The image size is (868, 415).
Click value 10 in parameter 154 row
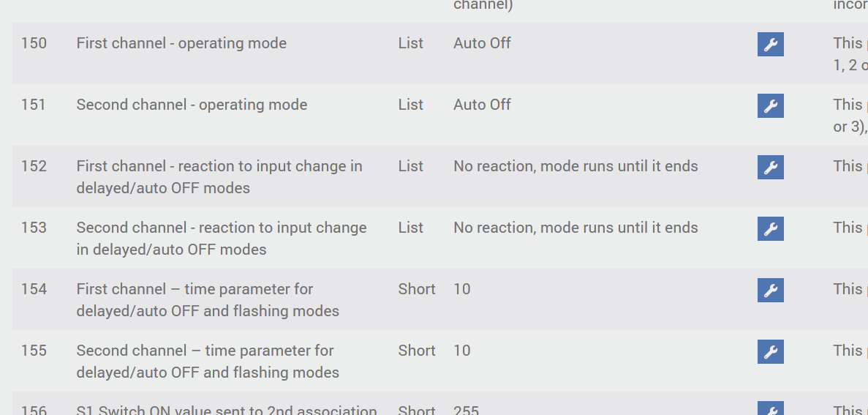point(462,289)
